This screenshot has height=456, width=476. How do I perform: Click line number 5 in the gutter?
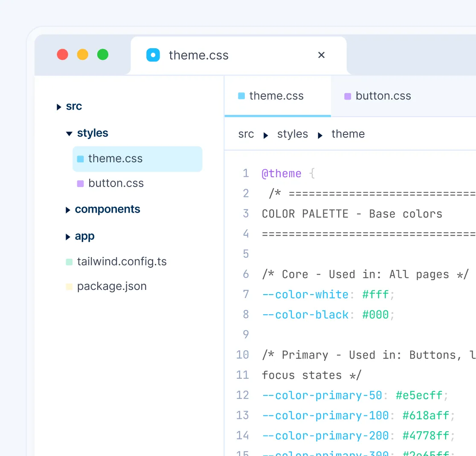pos(246,254)
